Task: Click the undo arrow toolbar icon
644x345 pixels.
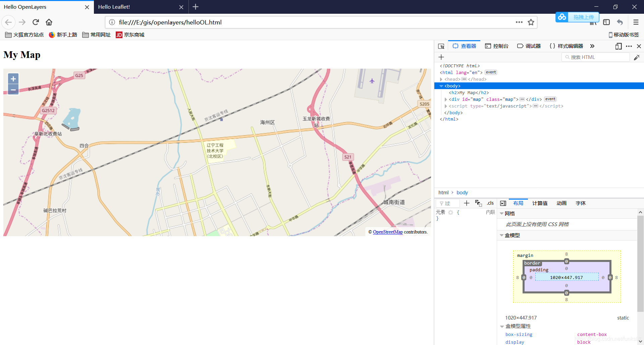Action: coord(620,22)
